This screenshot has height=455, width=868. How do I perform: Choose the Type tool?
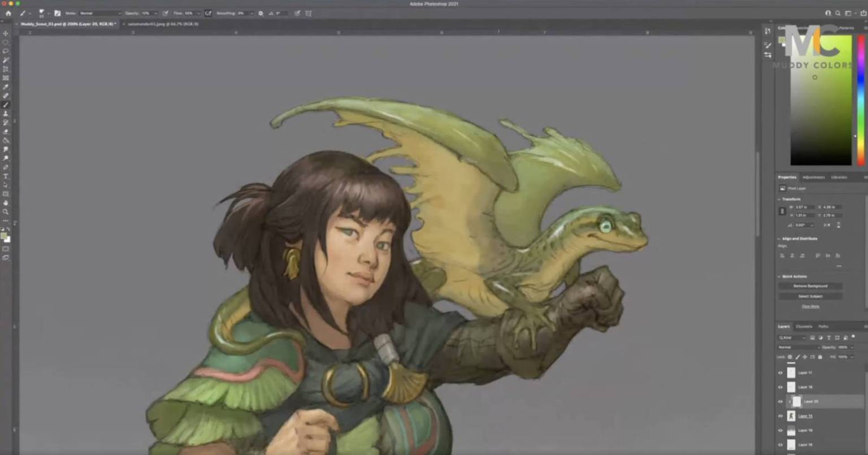6,176
